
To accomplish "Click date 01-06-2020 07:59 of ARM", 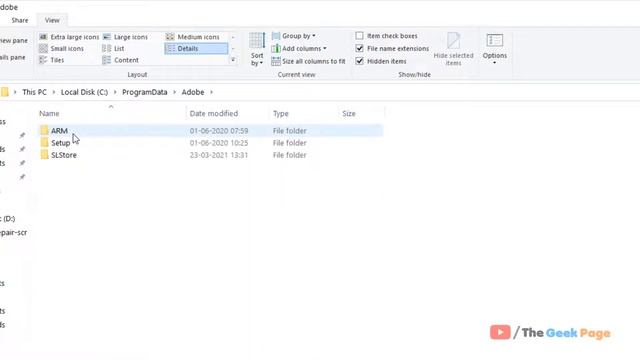I will pyautogui.click(x=219, y=131).
